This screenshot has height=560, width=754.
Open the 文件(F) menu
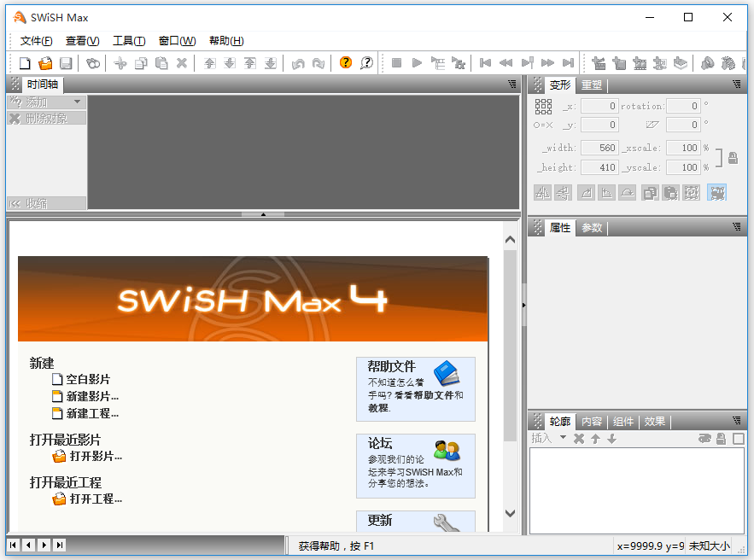click(x=36, y=41)
